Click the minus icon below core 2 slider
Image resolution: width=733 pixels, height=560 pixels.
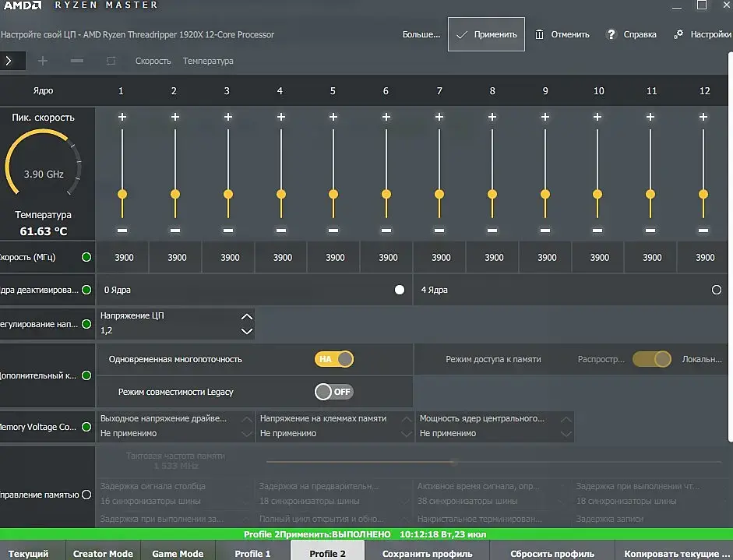coord(175,231)
